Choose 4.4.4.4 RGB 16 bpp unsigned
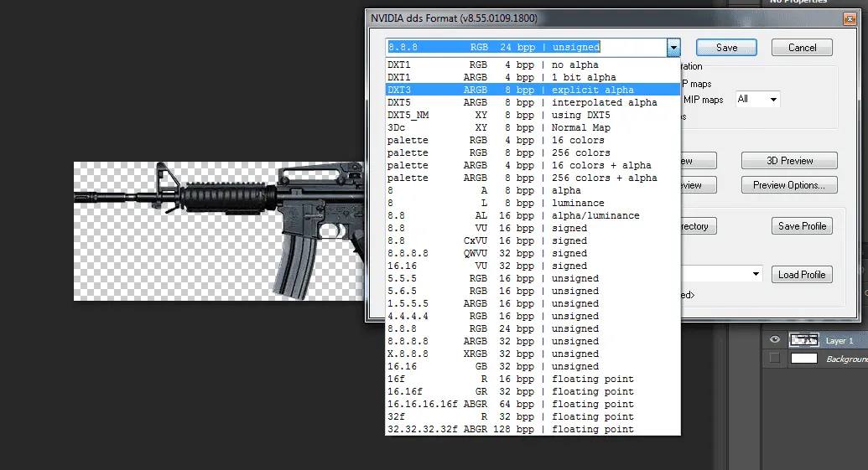The width and height of the screenshot is (868, 470). coord(533,317)
